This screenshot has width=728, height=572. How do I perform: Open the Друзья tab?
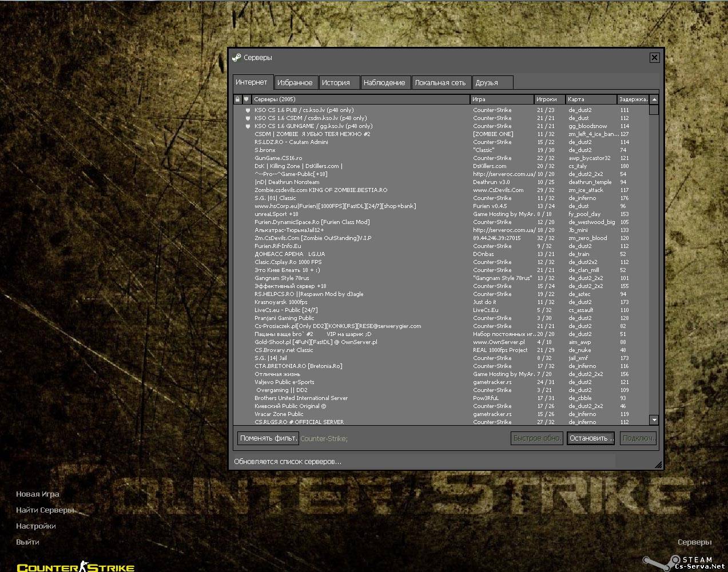(492, 83)
